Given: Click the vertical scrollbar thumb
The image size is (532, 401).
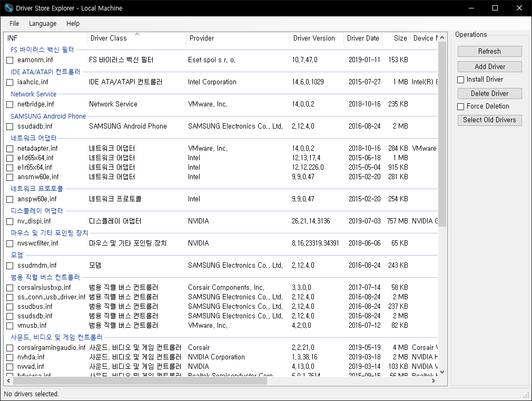Looking at the screenshot, I should coord(442,134).
